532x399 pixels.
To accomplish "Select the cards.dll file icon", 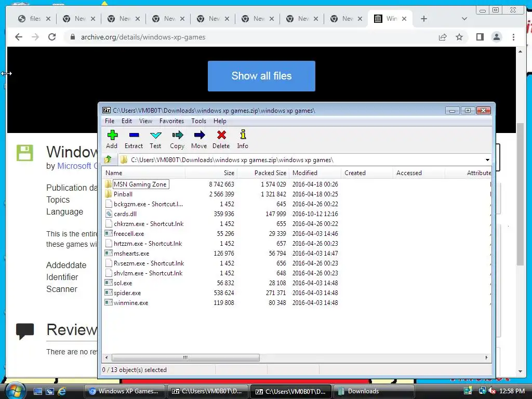I will point(108,214).
